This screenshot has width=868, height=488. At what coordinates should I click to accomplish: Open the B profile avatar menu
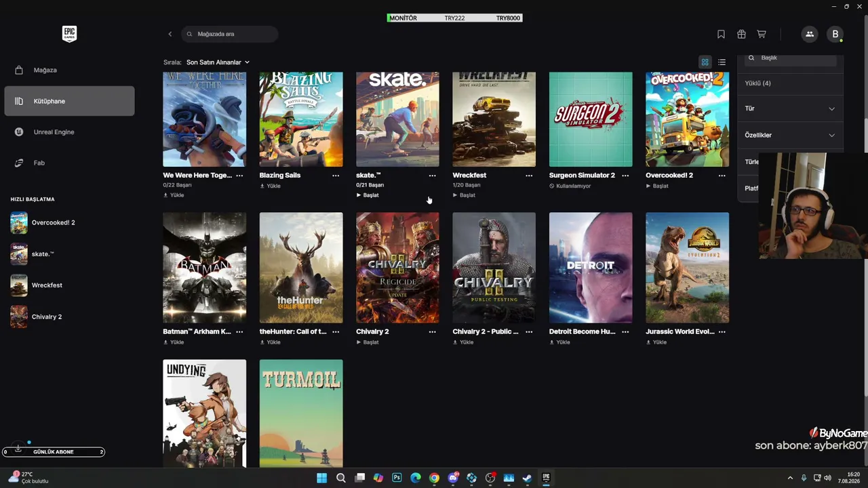coord(835,34)
